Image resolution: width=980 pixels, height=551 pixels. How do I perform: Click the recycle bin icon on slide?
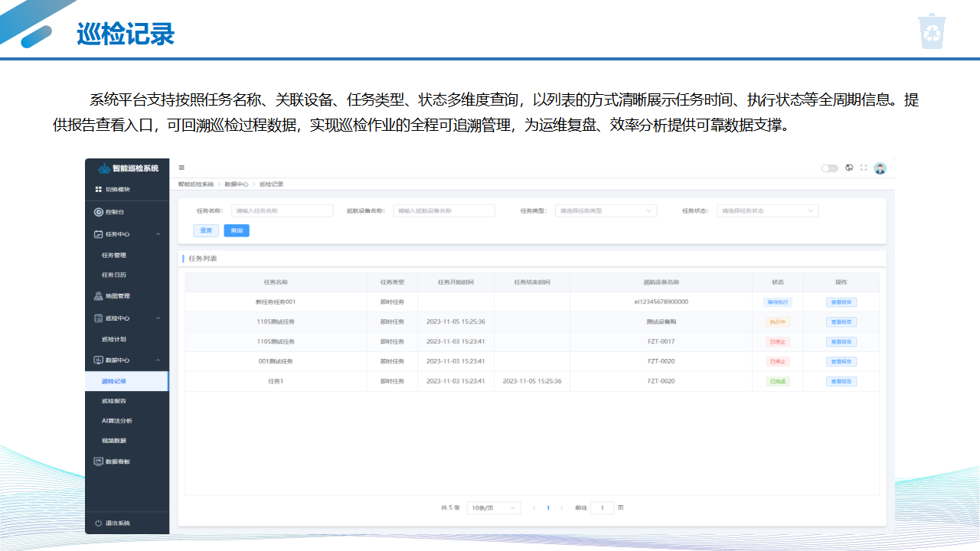pos(933,31)
